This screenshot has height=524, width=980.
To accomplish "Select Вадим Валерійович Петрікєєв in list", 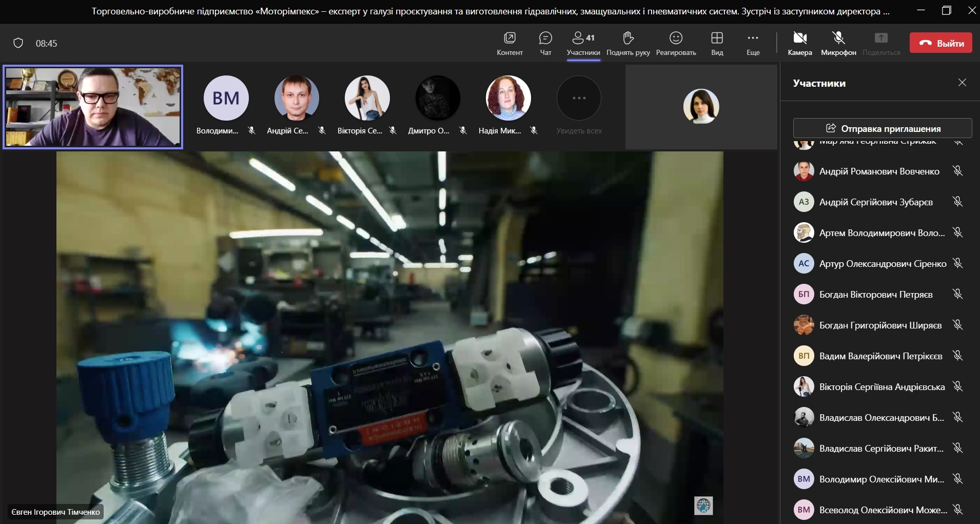I will (x=879, y=356).
